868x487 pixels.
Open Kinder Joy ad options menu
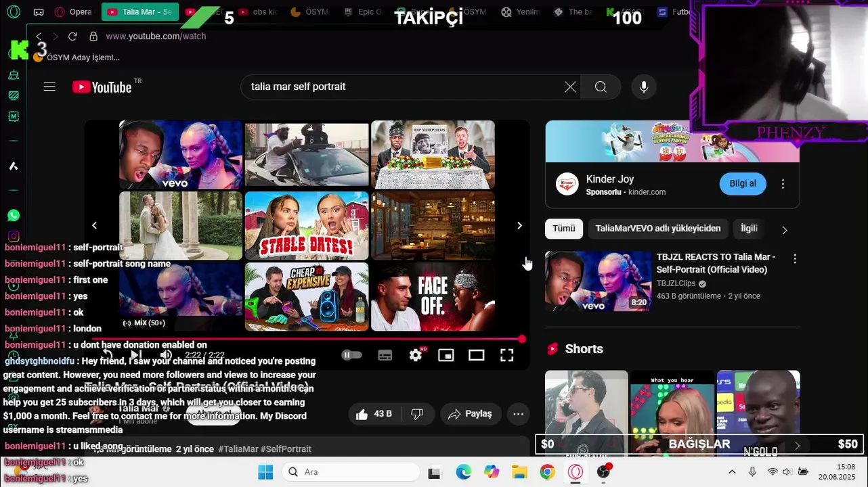pos(783,184)
